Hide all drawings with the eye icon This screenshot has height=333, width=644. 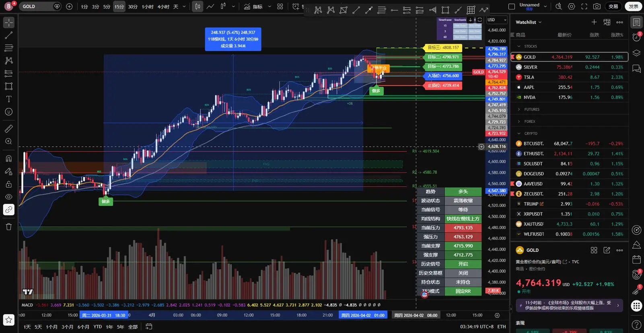tap(8, 197)
